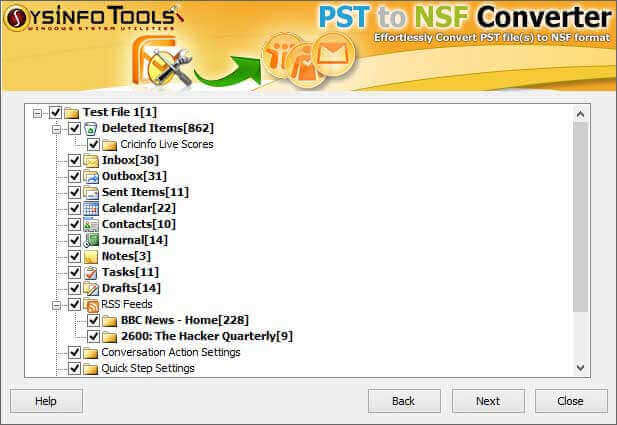Toggle the Conversation Action Settings checkbox
The image size is (617, 425).
(74, 352)
